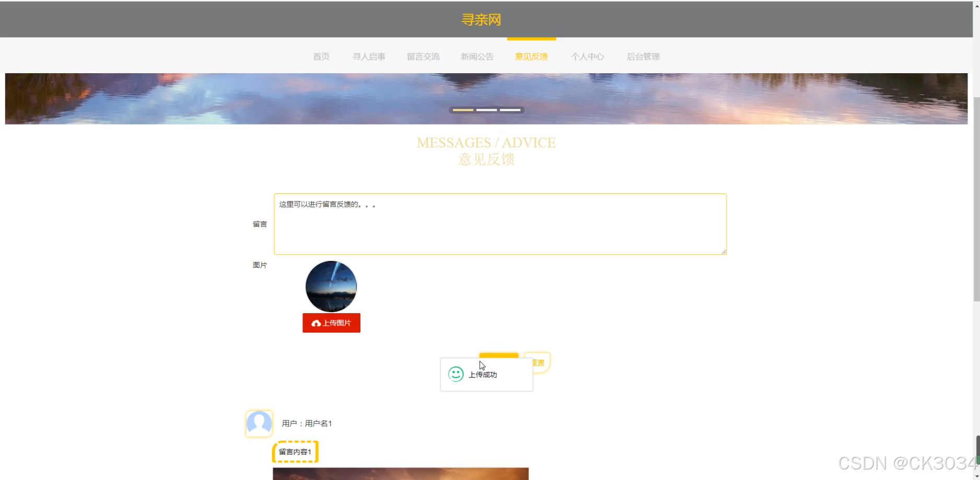The height and width of the screenshot is (480, 980).
Task: Click the cloud upload icon on 上传图片 button
Action: (x=316, y=323)
